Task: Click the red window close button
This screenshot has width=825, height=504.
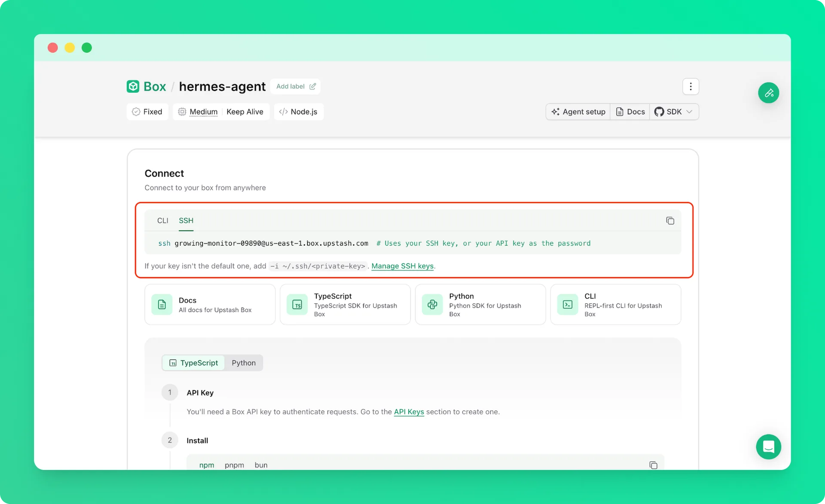Action: [53, 48]
